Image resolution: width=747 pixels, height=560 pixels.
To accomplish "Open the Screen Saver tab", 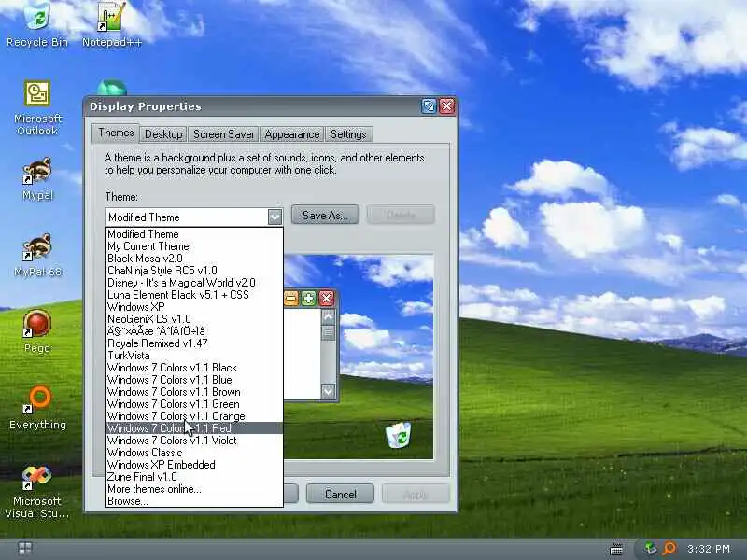I will 223,134.
